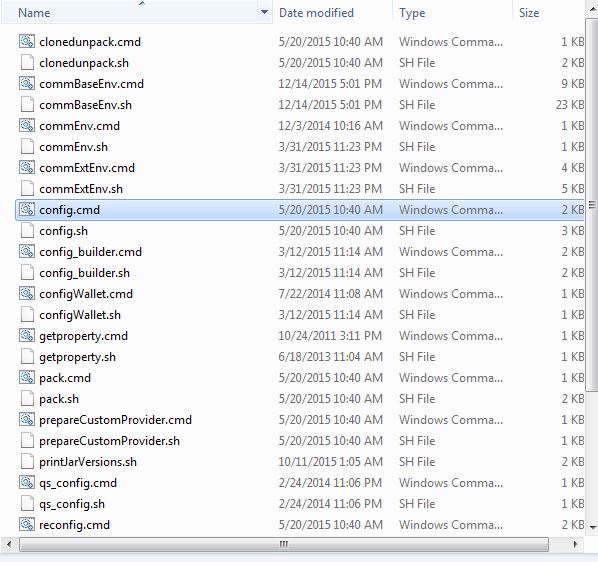This screenshot has height=562, width=598.
Task: Click the commExtEnv.sh file icon
Action: tap(27, 188)
